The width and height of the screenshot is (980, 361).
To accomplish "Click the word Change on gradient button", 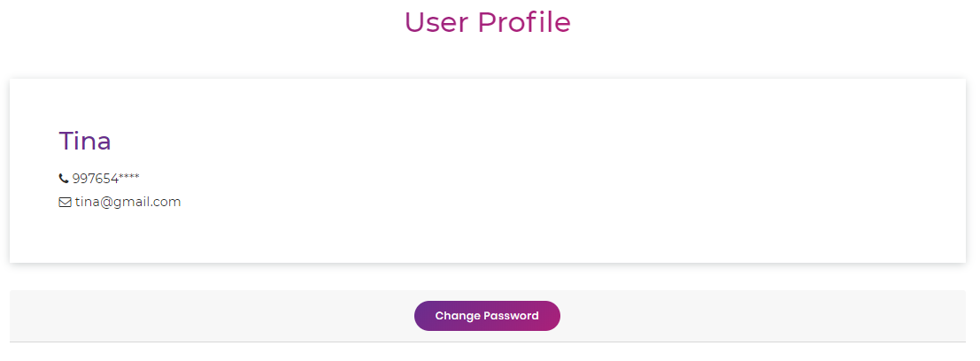I will (456, 315).
